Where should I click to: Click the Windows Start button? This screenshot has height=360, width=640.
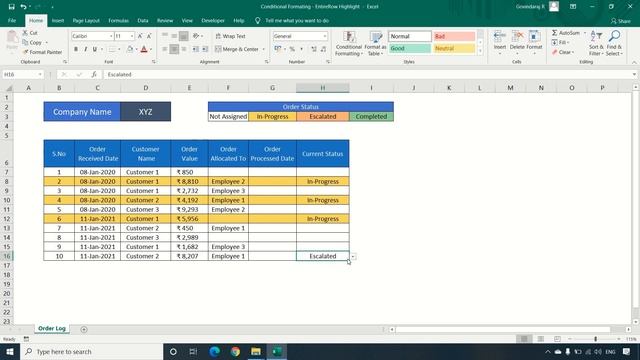click(x=10, y=351)
